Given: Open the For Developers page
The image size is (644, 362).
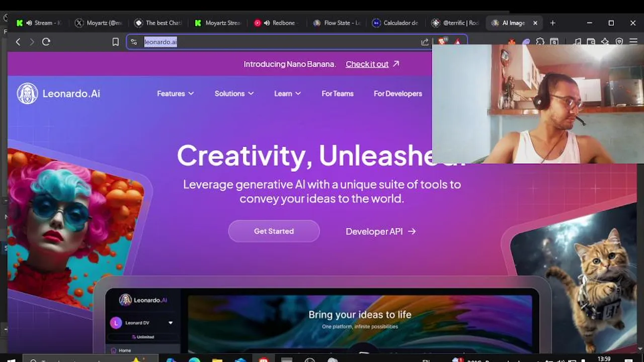Looking at the screenshot, I should click(397, 94).
